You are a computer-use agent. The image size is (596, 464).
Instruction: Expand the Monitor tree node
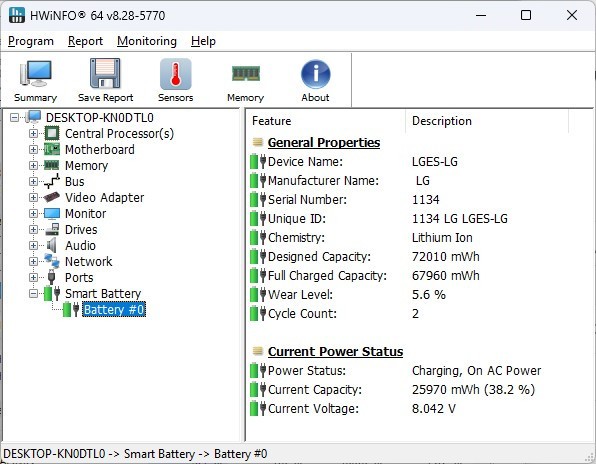click(33, 213)
